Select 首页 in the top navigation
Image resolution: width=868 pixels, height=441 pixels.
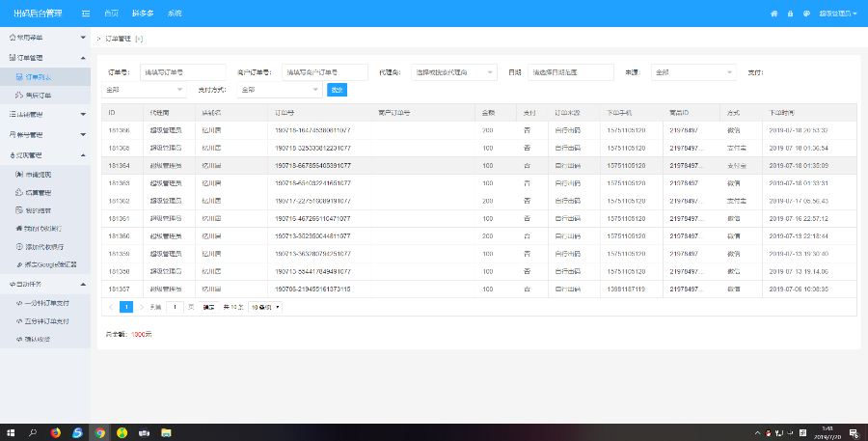pos(112,14)
